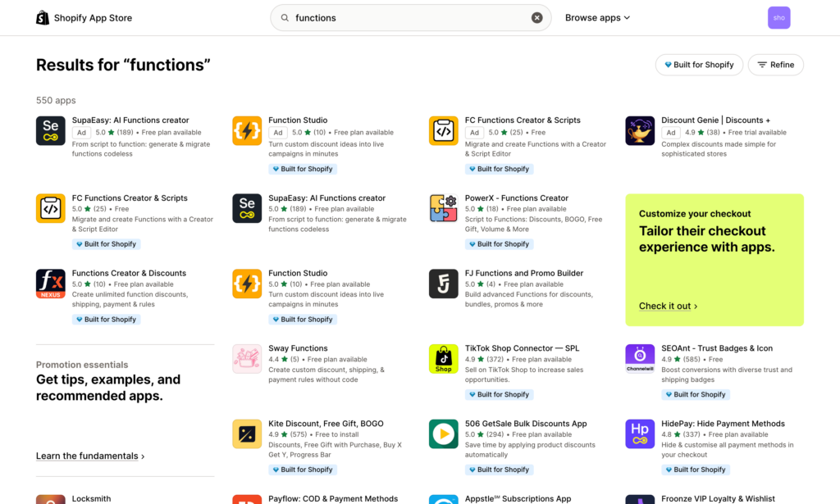This screenshot has height=504, width=840.
Task: Open Kite Discount, Free Gift, BOGO title
Action: [326, 424]
